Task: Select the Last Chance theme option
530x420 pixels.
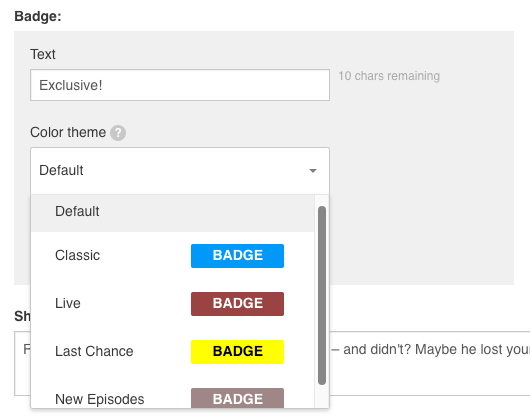Action: point(173,351)
